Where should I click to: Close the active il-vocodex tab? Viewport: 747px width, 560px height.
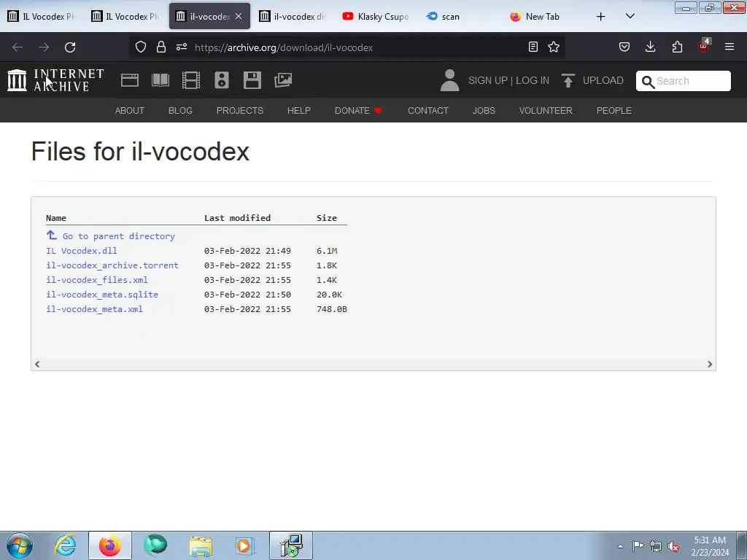[x=239, y=16]
